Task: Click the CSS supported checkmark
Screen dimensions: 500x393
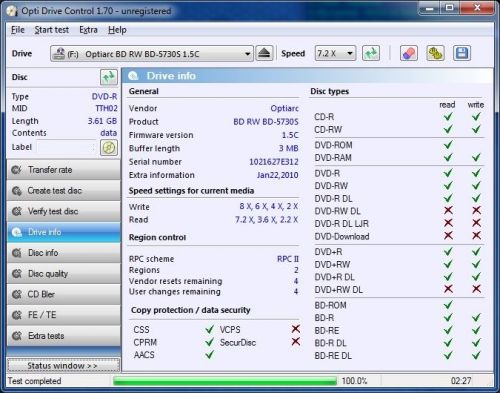Action: pos(209,329)
